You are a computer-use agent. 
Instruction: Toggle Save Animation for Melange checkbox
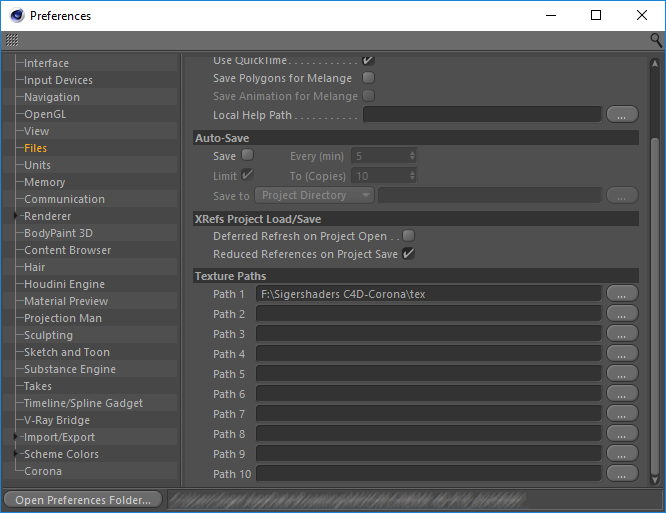pos(368,96)
